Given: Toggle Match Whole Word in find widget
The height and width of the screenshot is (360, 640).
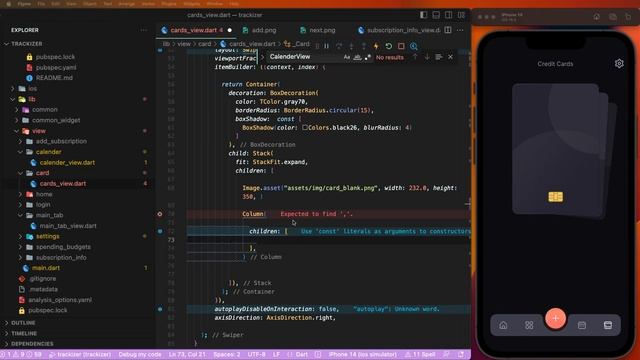Looking at the screenshot, I should click(357, 57).
